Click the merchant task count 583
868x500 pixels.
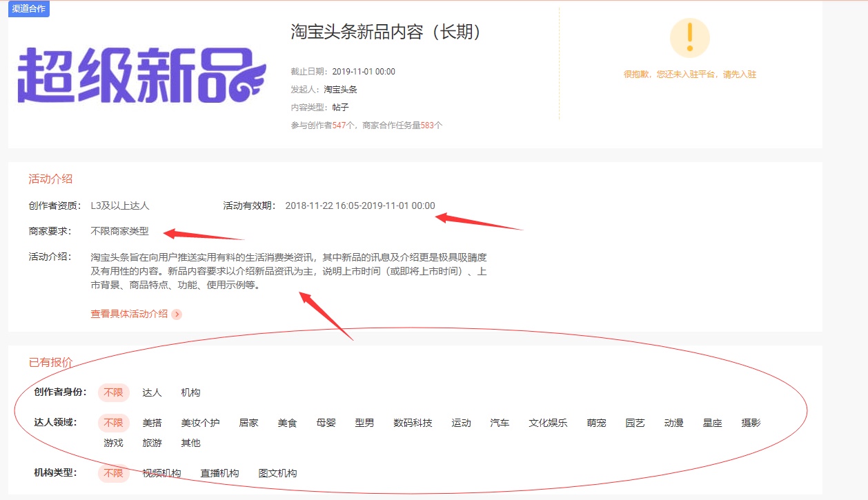pos(427,126)
